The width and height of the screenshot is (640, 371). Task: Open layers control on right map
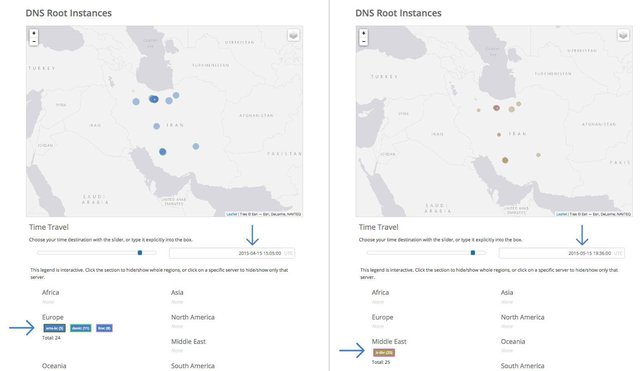click(x=623, y=36)
